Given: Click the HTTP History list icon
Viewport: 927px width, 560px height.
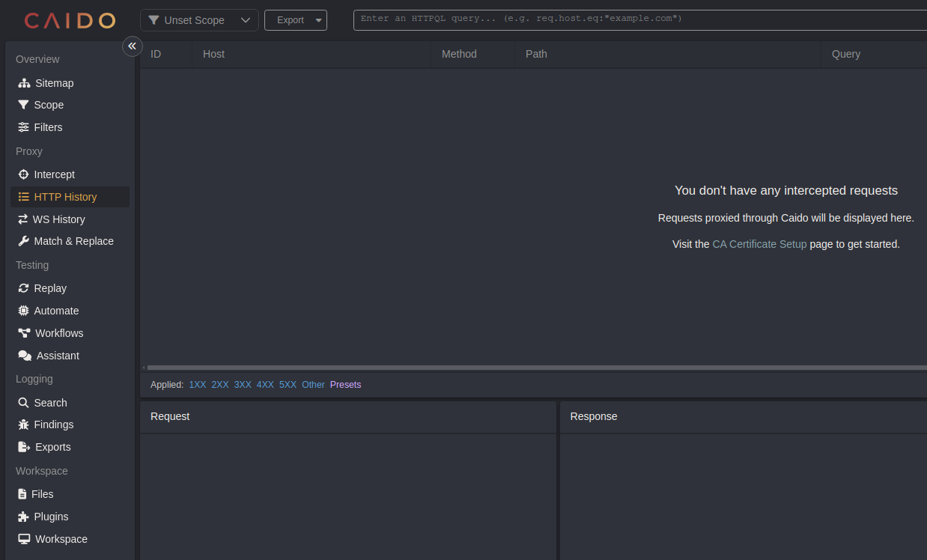Looking at the screenshot, I should (x=23, y=197).
